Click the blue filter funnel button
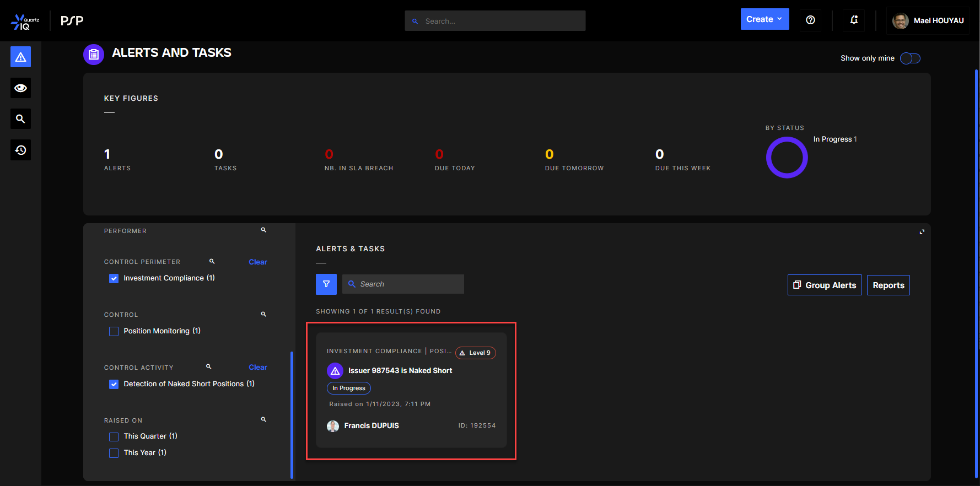This screenshot has height=486, width=980. coord(326,284)
